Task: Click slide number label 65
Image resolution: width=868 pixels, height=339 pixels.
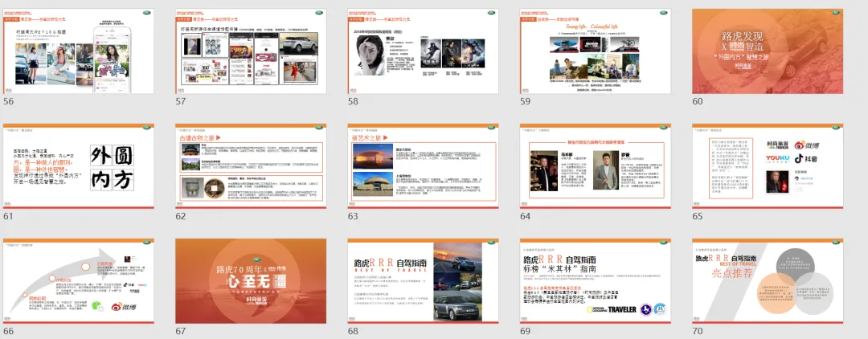Action: (x=698, y=216)
